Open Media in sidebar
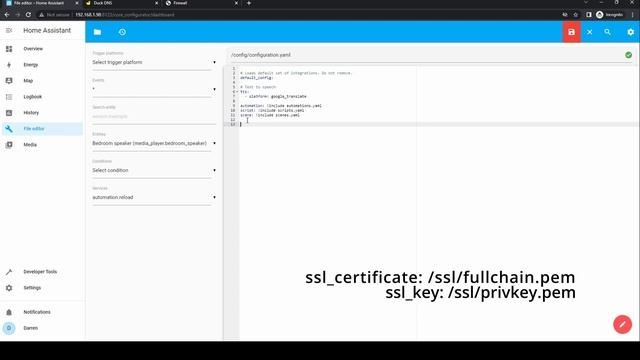 pyautogui.click(x=42, y=144)
